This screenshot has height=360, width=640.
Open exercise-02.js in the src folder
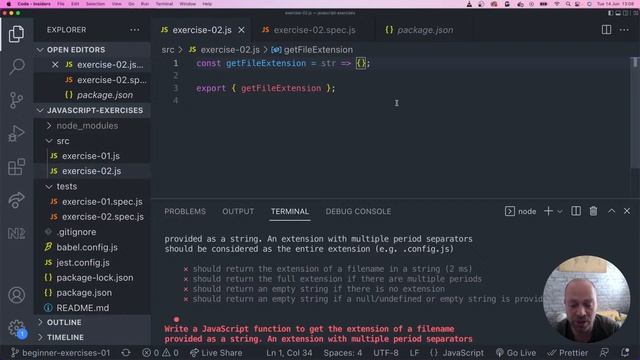(x=91, y=171)
